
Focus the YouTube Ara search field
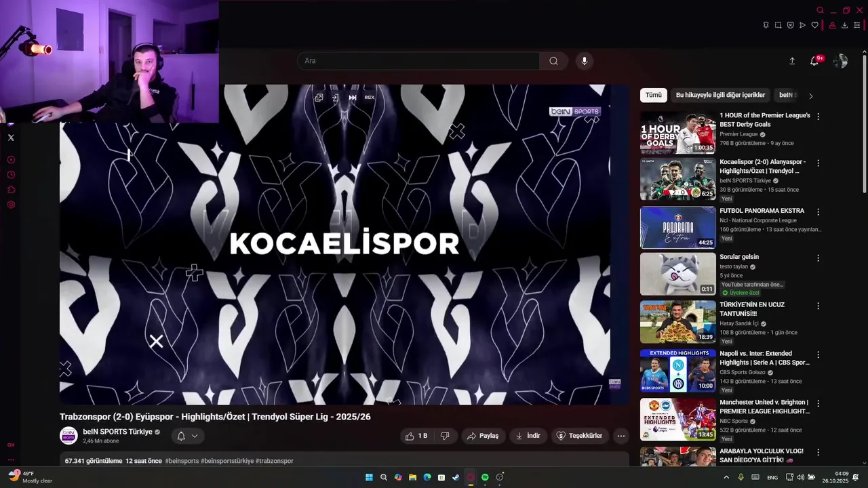click(418, 61)
